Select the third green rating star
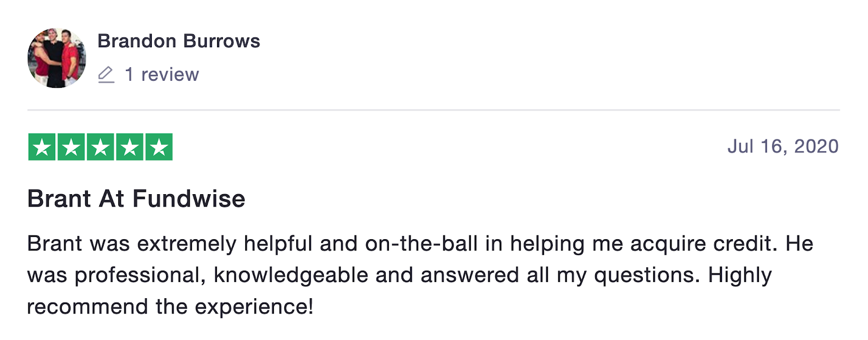The height and width of the screenshot is (340, 868). coord(101,147)
